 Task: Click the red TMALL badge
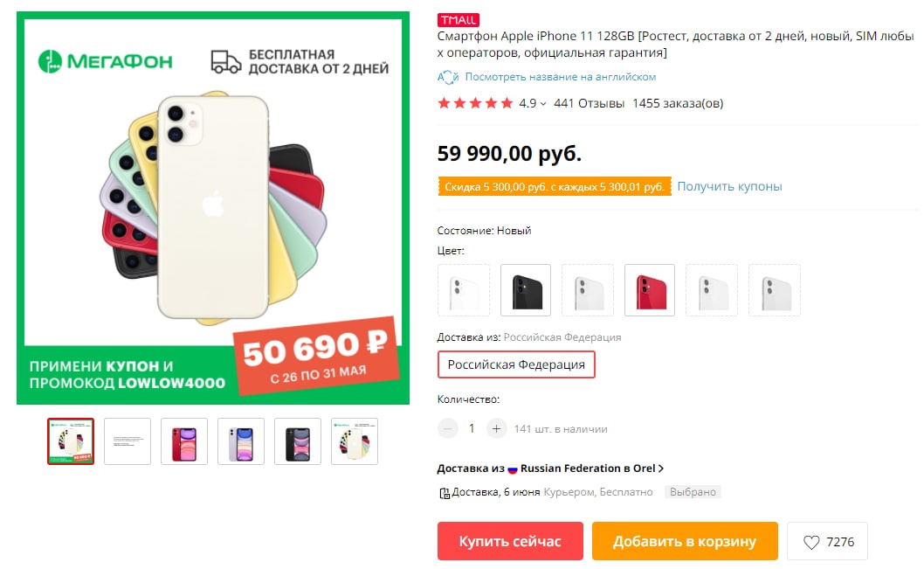coord(459,20)
